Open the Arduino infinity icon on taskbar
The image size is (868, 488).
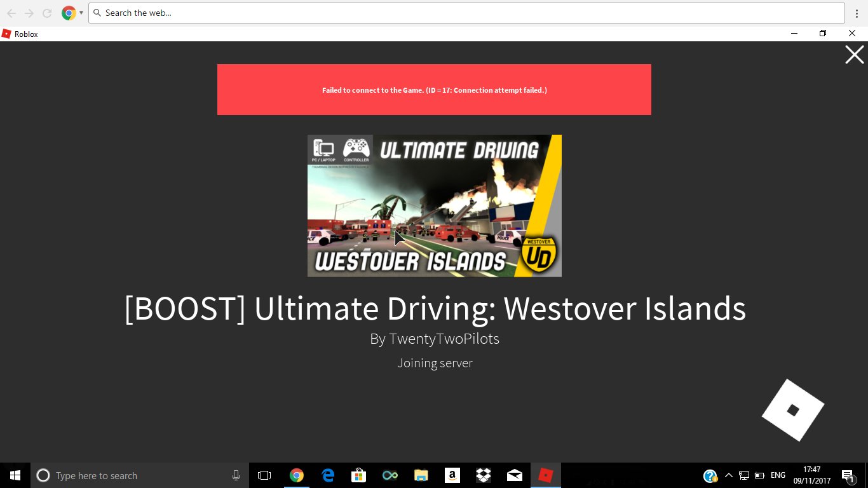click(x=390, y=475)
